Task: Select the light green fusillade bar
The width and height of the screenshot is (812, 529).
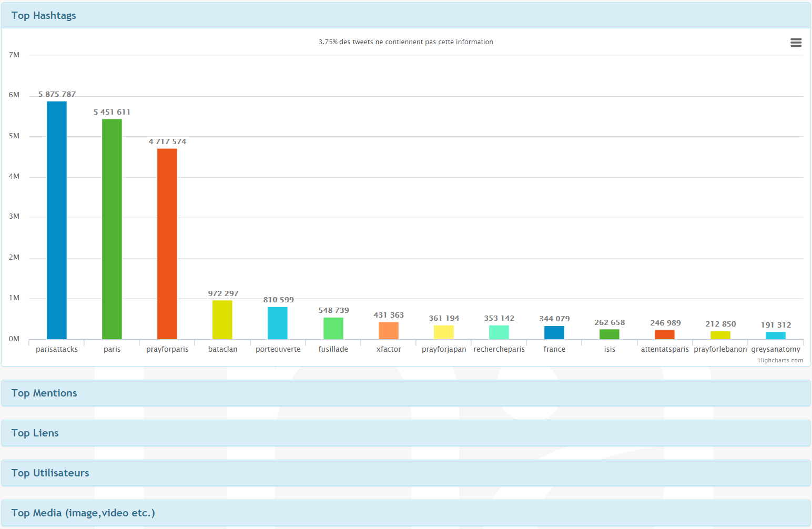Action: click(333, 328)
